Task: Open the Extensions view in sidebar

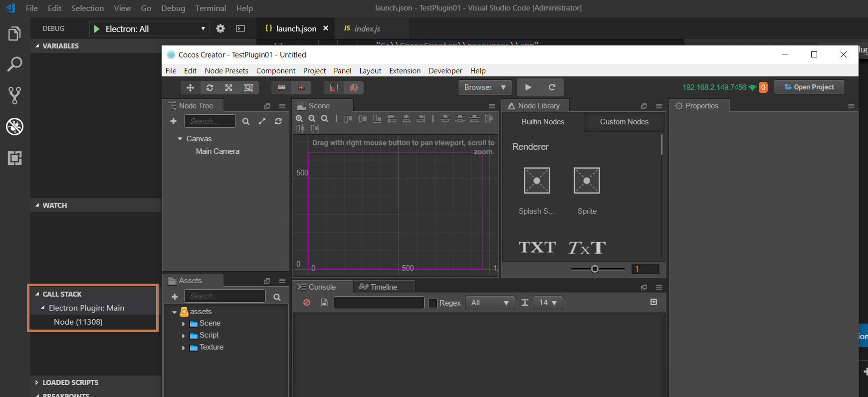Action: (x=14, y=158)
